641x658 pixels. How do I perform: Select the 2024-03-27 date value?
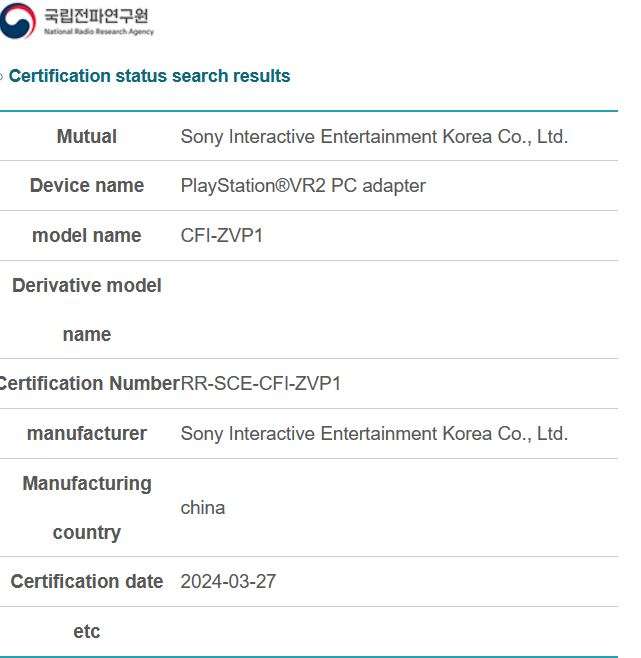pos(228,582)
